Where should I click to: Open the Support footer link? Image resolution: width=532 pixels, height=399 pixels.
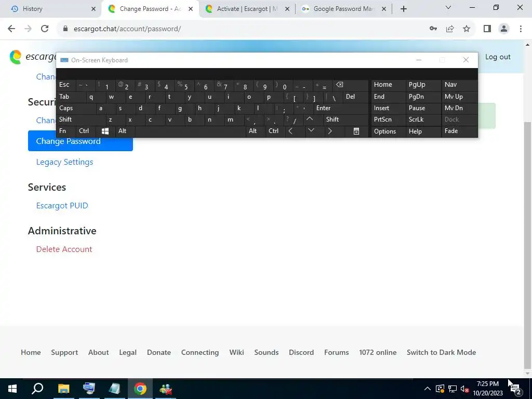click(x=64, y=352)
